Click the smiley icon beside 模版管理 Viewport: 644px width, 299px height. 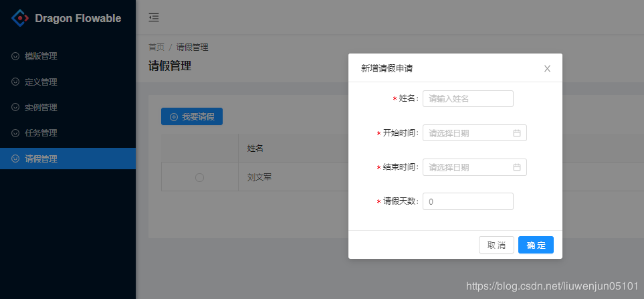pos(15,56)
